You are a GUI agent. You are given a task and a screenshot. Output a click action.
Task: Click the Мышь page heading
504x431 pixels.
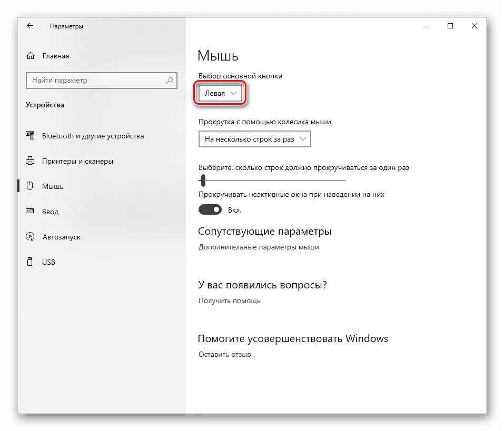(x=218, y=56)
